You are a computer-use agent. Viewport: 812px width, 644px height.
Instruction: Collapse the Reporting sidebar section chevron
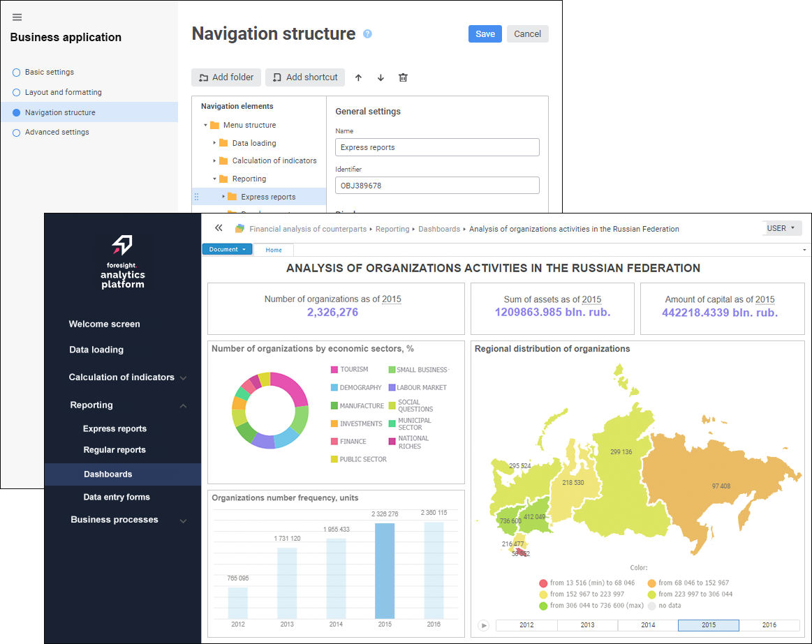(x=184, y=406)
